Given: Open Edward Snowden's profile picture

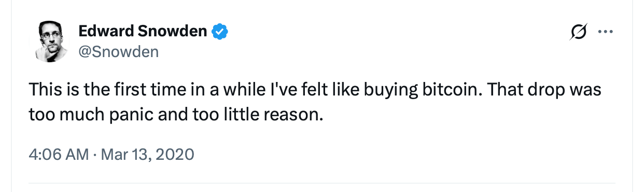Looking at the screenshot, I should click(x=51, y=42).
